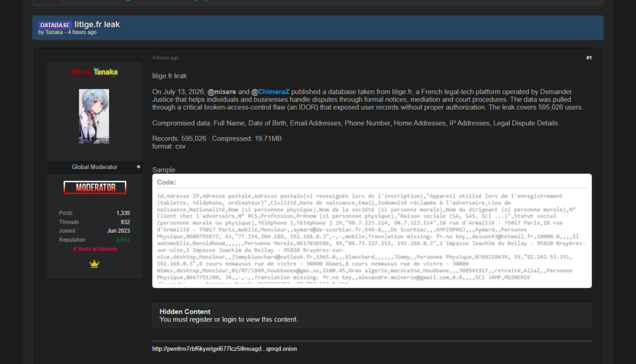Click Records: 595,026 line

(x=217, y=139)
